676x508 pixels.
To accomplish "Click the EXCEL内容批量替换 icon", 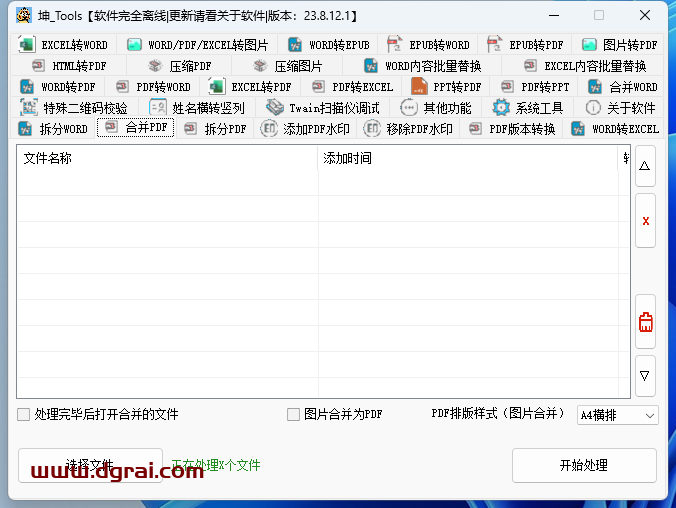I will (530, 66).
